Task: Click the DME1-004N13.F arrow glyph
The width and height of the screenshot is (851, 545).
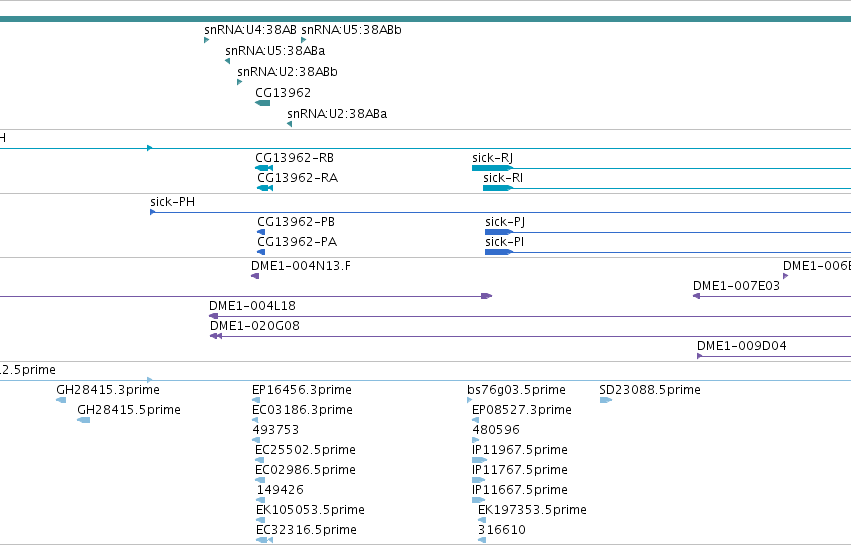Action: tap(255, 276)
